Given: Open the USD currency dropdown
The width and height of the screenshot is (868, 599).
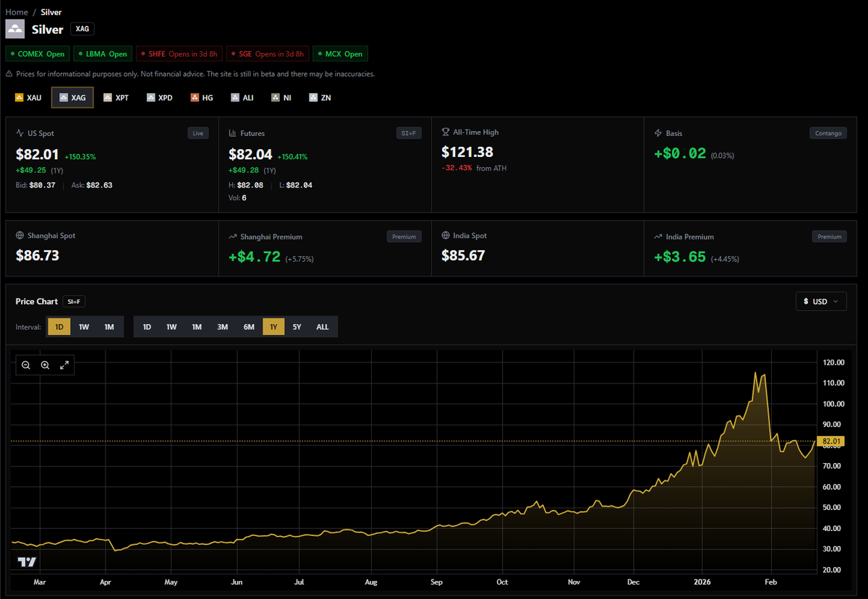Looking at the screenshot, I should click(x=821, y=301).
